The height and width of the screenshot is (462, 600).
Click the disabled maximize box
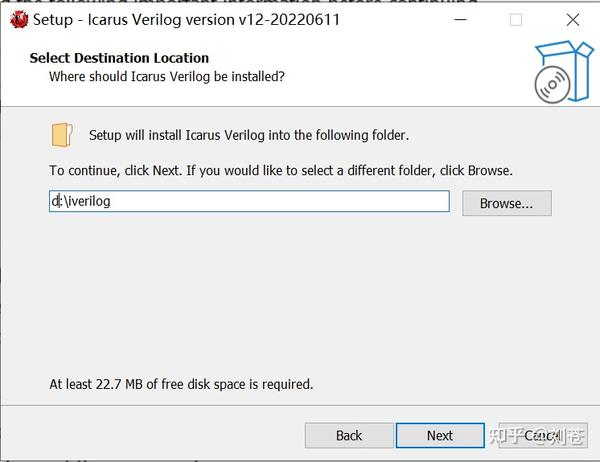(x=516, y=20)
